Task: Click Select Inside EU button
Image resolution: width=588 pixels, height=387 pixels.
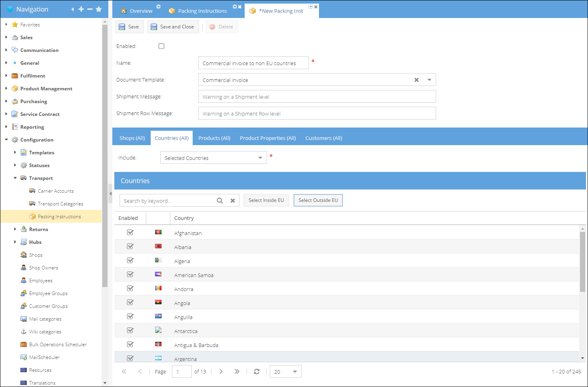Action: 266,200
